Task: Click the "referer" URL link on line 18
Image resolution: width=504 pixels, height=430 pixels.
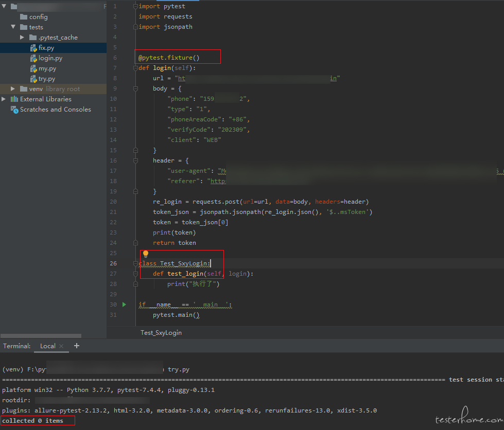Action: tap(218, 181)
